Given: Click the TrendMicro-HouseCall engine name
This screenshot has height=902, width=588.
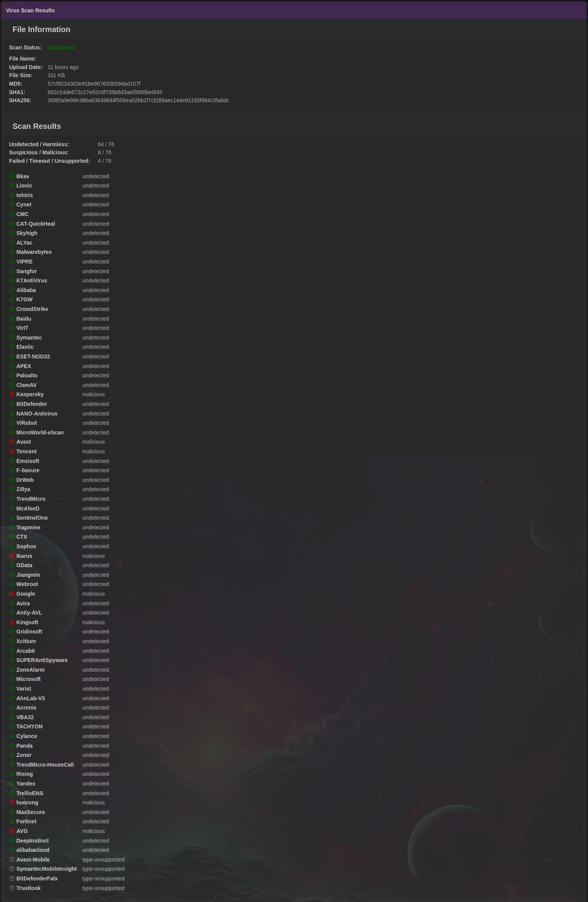Looking at the screenshot, I should point(45,765).
